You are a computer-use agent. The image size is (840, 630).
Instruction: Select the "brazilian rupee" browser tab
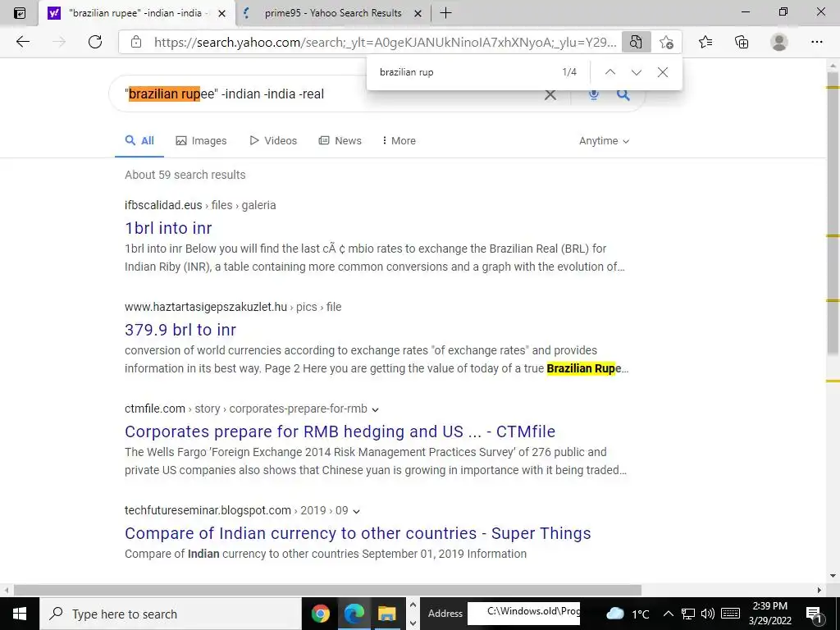[x=137, y=13]
